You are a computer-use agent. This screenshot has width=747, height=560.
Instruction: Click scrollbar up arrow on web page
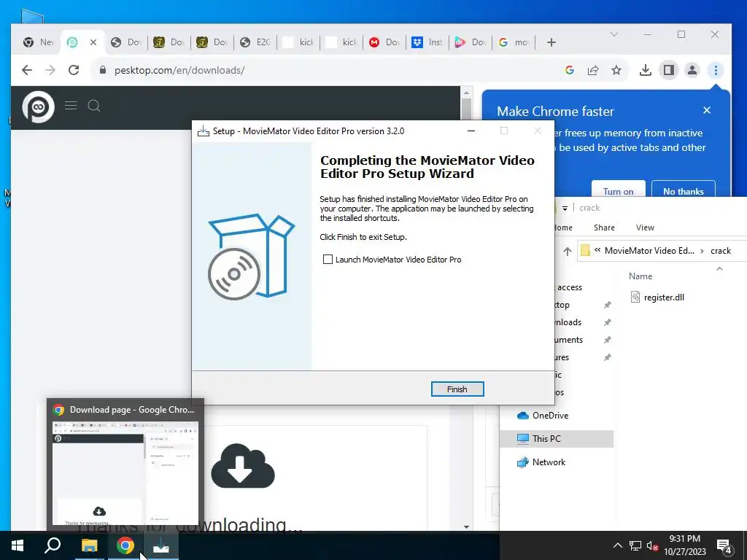pyautogui.click(x=466, y=93)
